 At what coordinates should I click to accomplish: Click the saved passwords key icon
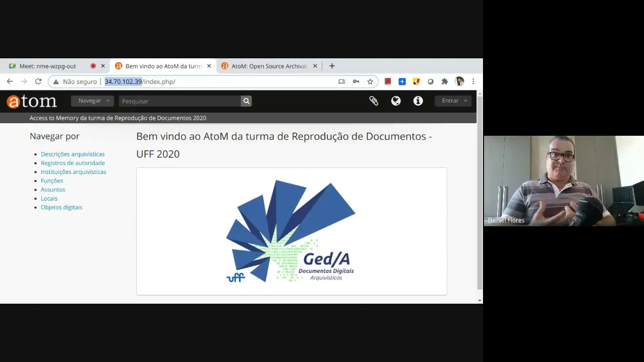pyautogui.click(x=356, y=81)
